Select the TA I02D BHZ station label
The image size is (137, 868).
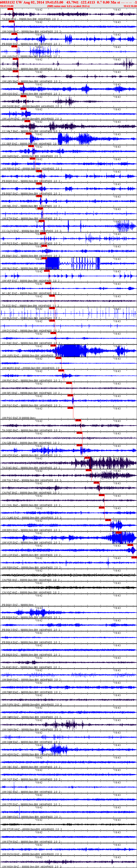[x=31, y=306]
